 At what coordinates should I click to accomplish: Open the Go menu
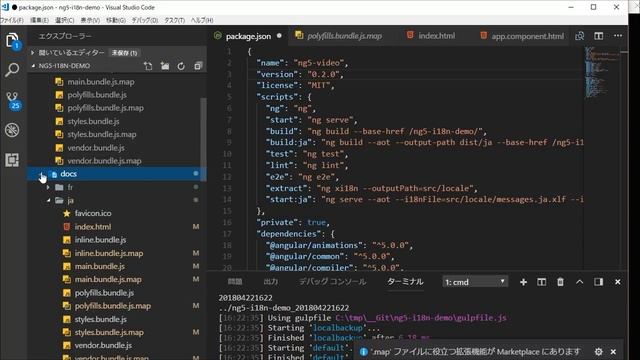pyautogui.click(x=116, y=20)
